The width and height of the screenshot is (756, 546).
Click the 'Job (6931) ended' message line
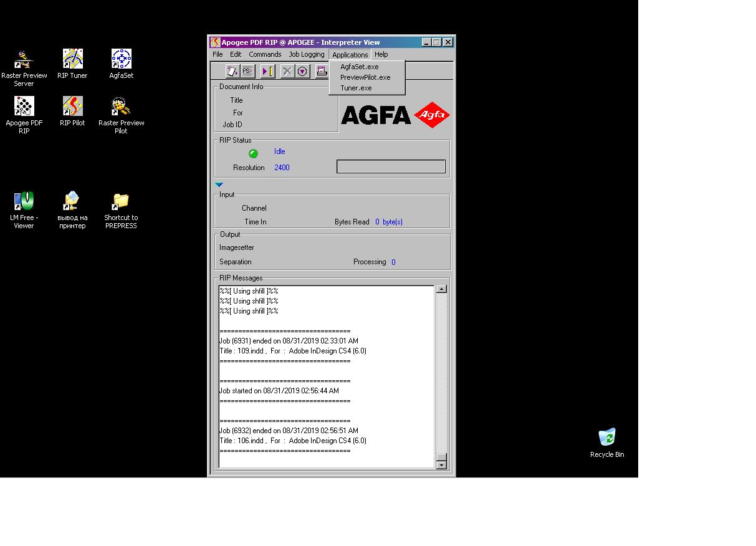[x=289, y=341]
